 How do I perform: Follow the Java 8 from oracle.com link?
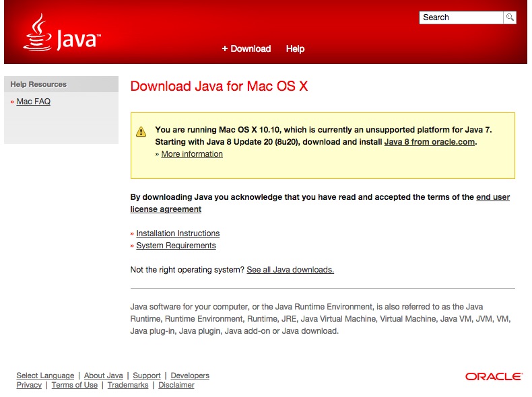pyautogui.click(x=429, y=142)
